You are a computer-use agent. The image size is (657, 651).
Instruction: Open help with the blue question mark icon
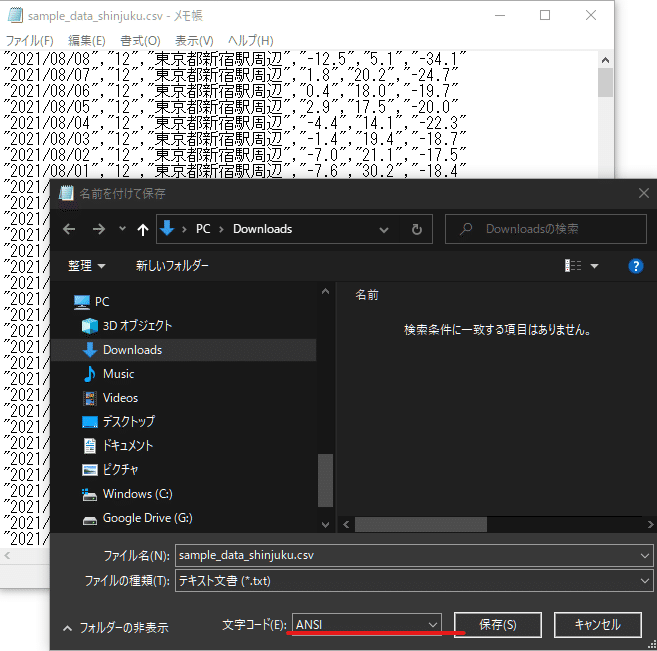tap(636, 266)
